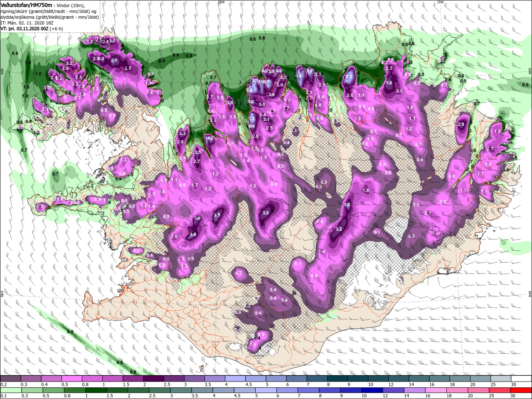Click the red swatch labeled 30 in the rain legend
The height and width of the screenshot is (399, 532).
click(x=521, y=390)
